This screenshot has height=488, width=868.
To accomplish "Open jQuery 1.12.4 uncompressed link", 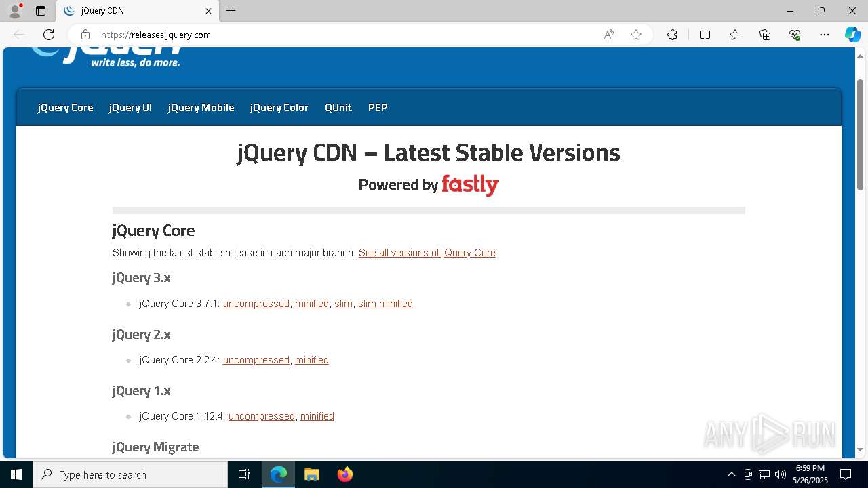I will pyautogui.click(x=262, y=416).
